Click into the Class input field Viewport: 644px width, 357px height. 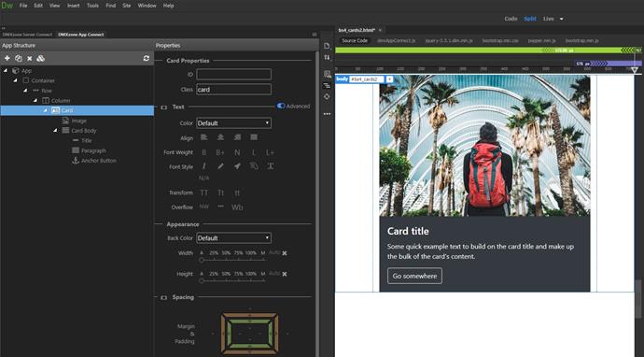click(x=233, y=90)
